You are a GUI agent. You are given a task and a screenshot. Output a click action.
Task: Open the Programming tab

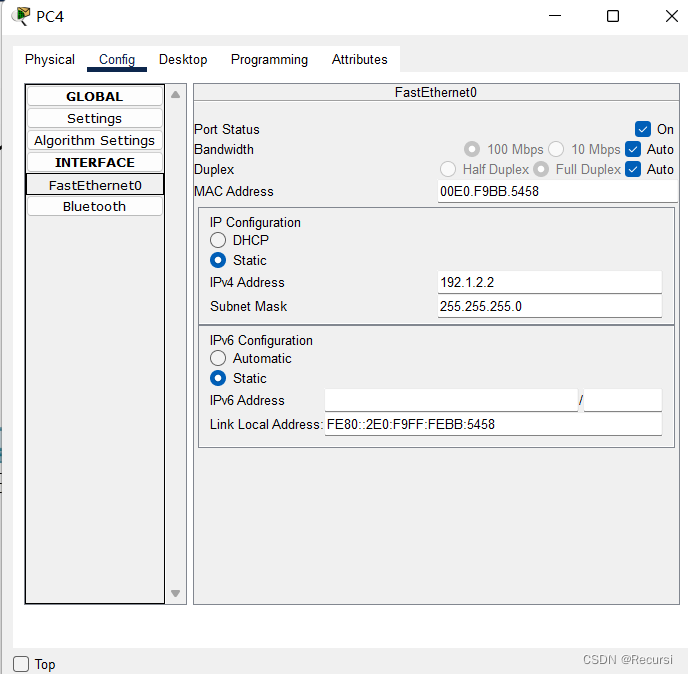point(269,59)
